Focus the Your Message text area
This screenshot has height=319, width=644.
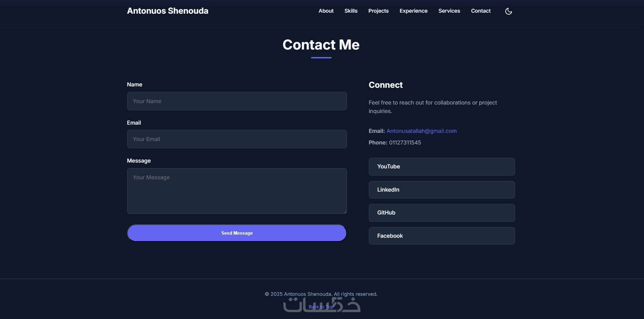click(x=237, y=191)
